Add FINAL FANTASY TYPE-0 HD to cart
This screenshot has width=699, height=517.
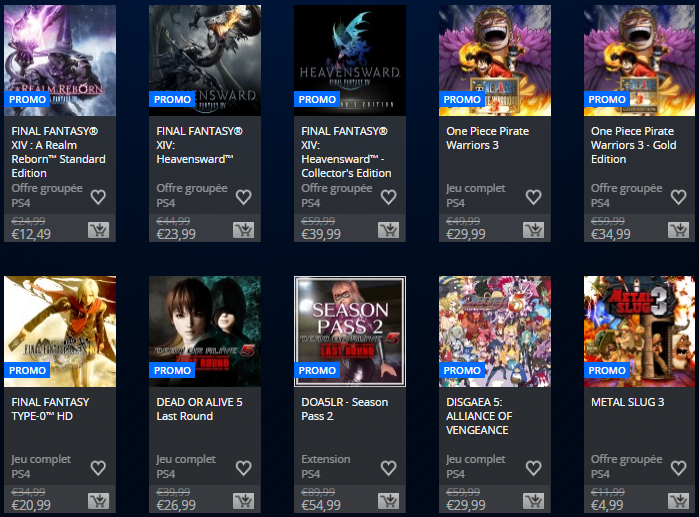click(x=99, y=501)
